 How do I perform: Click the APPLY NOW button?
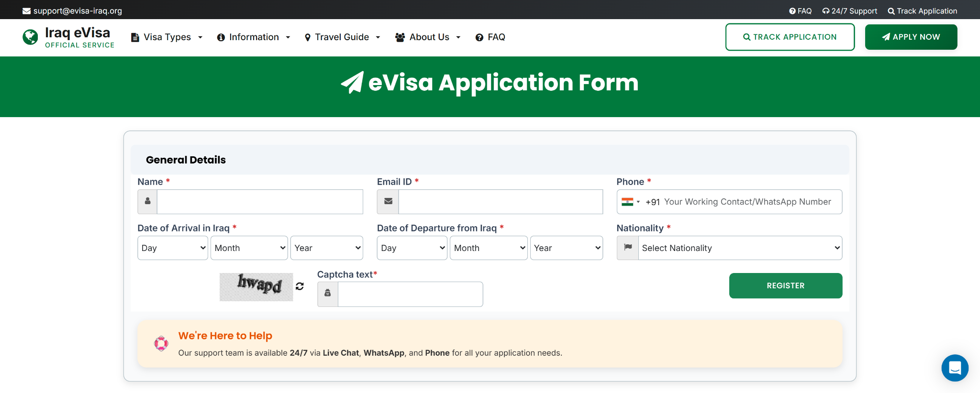click(911, 37)
